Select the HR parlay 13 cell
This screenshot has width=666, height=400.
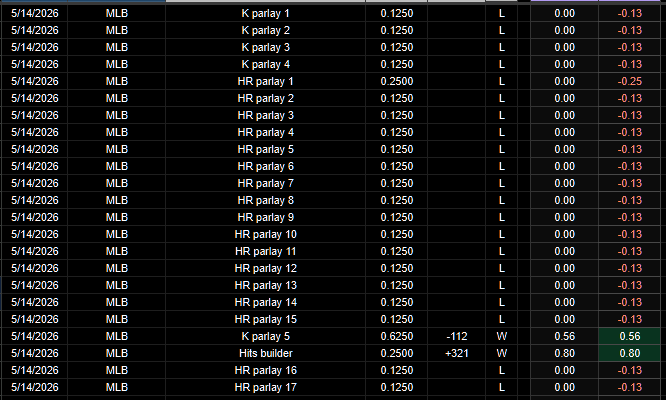(x=265, y=285)
